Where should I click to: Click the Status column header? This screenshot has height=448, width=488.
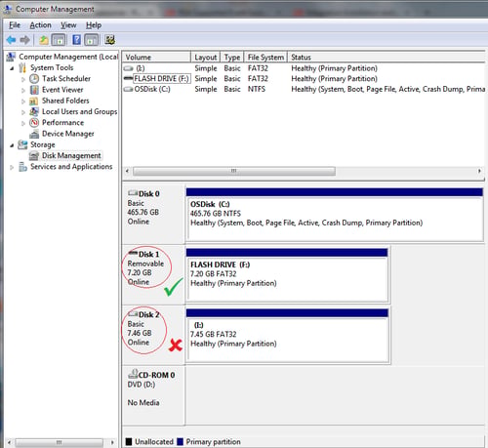(387, 58)
